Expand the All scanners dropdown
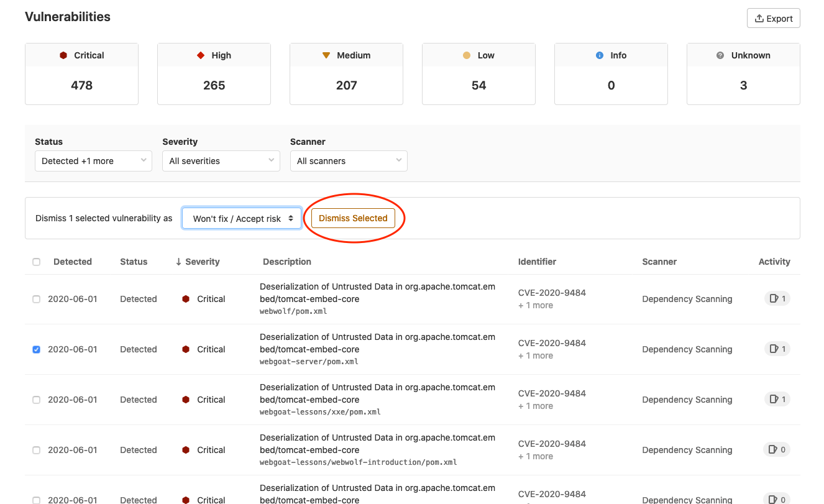This screenshot has width=824, height=504. tap(349, 161)
